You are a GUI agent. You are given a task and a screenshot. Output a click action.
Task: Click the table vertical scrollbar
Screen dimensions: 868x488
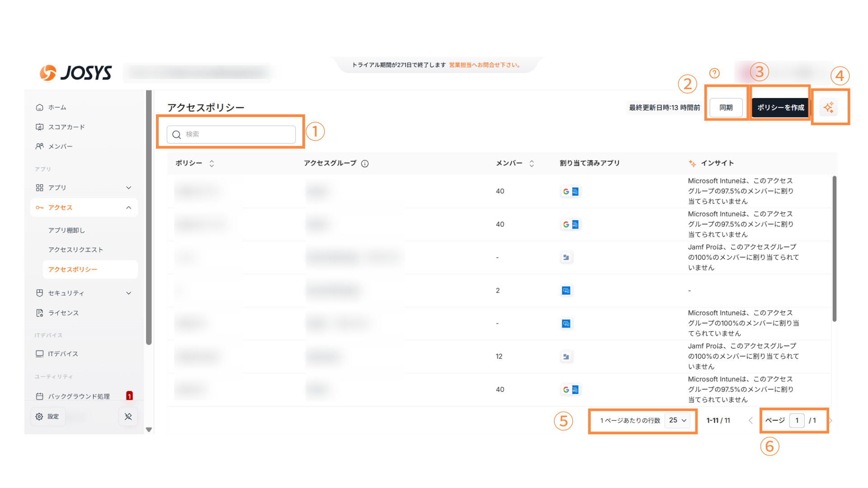(834, 249)
